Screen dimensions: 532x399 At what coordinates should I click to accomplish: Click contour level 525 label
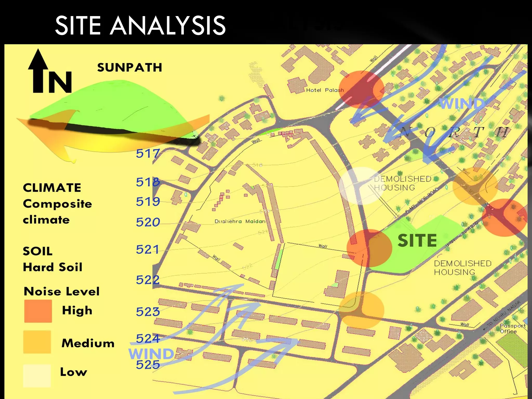(x=148, y=365)
